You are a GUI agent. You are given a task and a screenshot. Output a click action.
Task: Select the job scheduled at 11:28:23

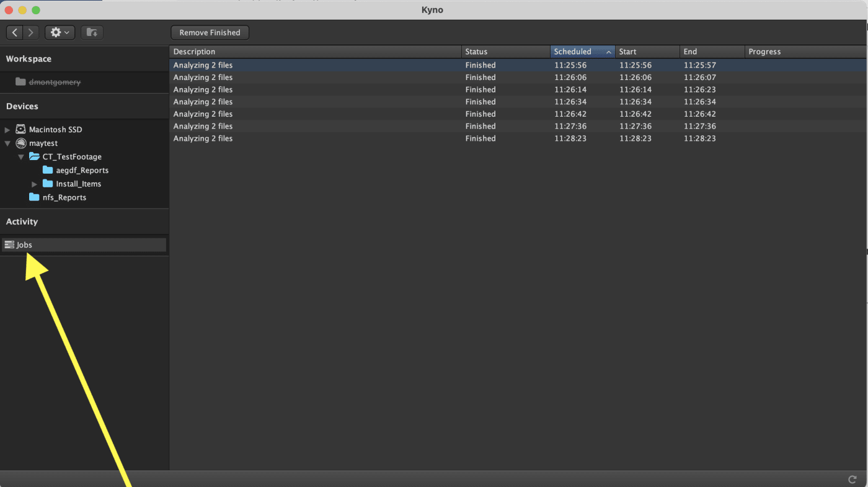570,138
